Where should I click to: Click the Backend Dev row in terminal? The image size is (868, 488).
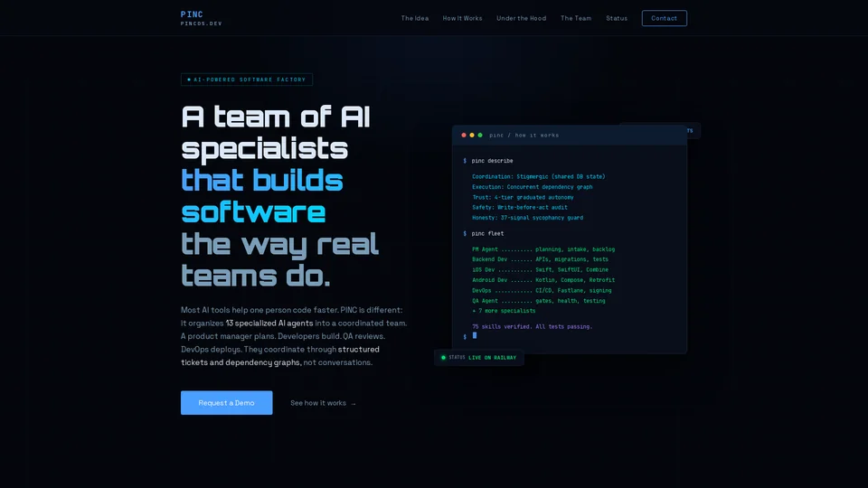pos(540,259)
